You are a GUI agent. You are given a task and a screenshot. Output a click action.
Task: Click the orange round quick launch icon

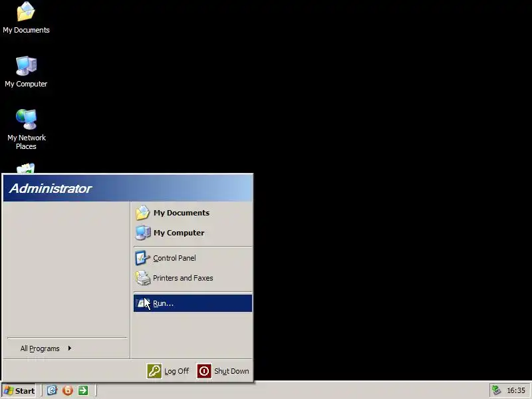click(68, 390)
